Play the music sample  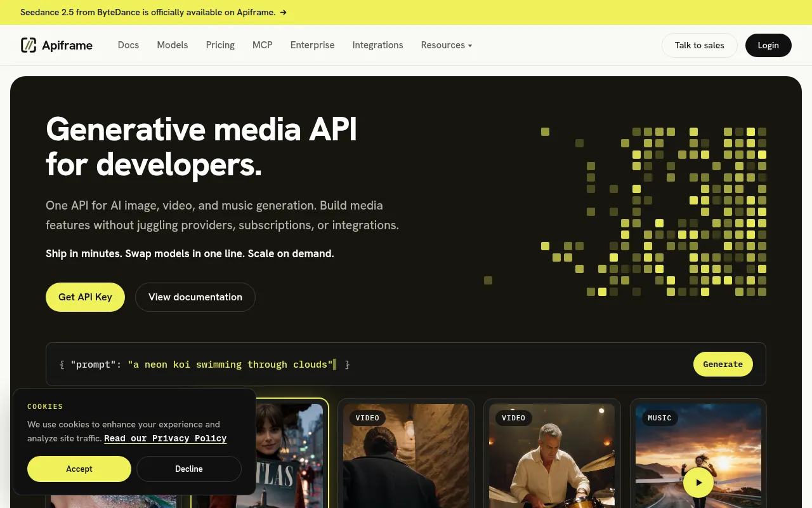pyautogui.click(x=698, y=483)
